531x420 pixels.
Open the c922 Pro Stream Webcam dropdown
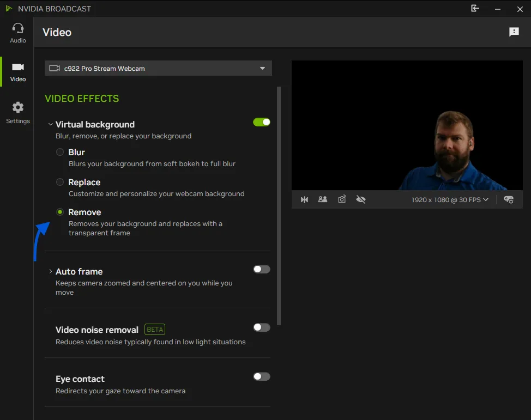(158, 69)
